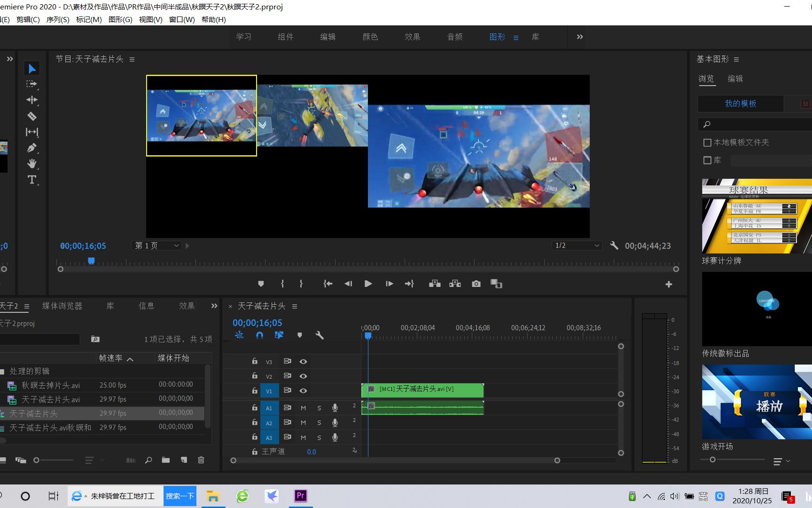
Task: Switch to 编辑 tab in Essential Graphics
Action: point(735,79)
